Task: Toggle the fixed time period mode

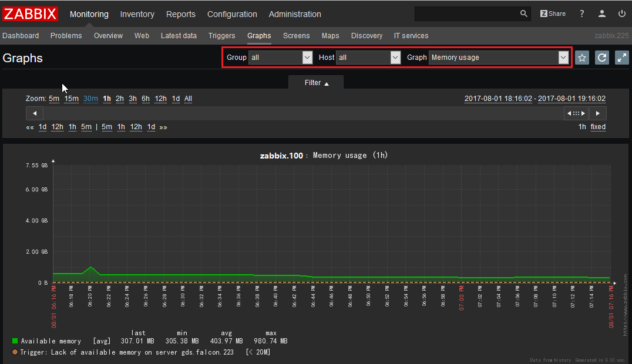Action: click(598, 127)
